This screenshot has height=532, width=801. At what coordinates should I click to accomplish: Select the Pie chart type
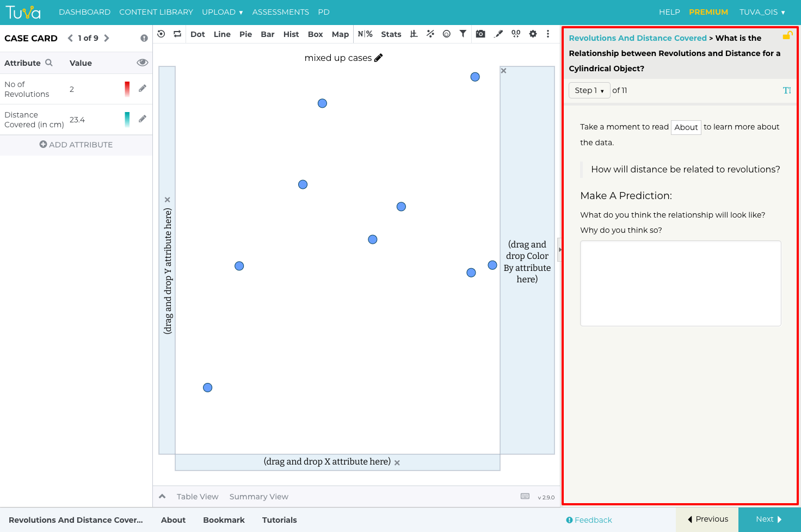coord(245,34)
